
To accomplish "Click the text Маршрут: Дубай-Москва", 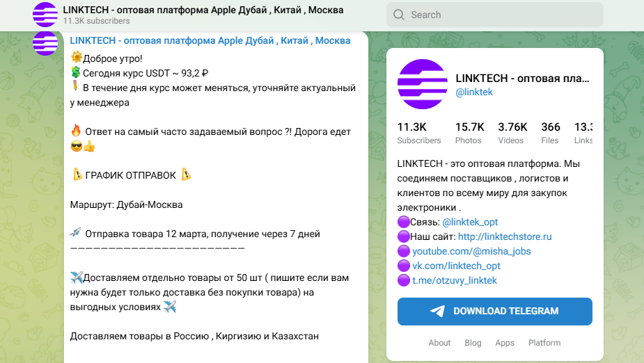I will pyautogui.click(x=126, y=204).
